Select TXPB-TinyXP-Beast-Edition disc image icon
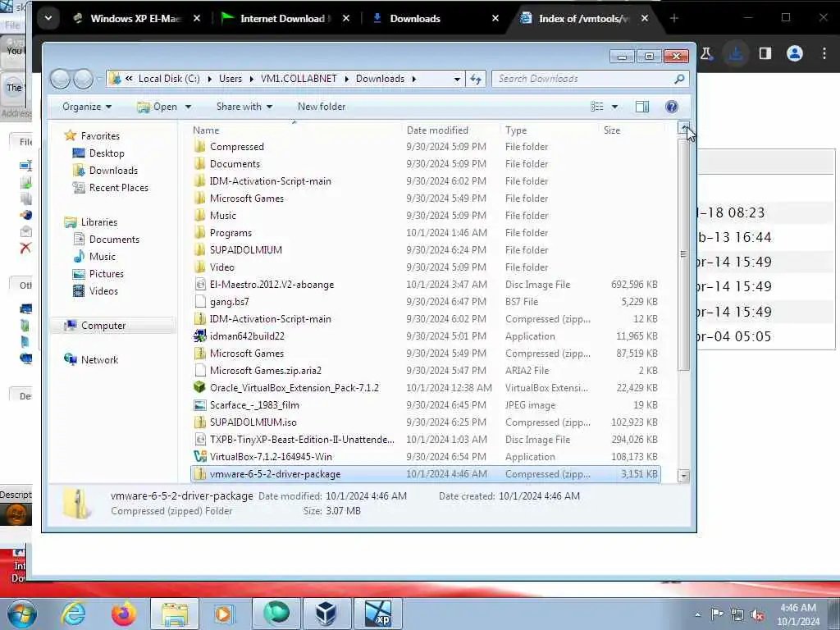The image size is (840, 630). (200, 440)
